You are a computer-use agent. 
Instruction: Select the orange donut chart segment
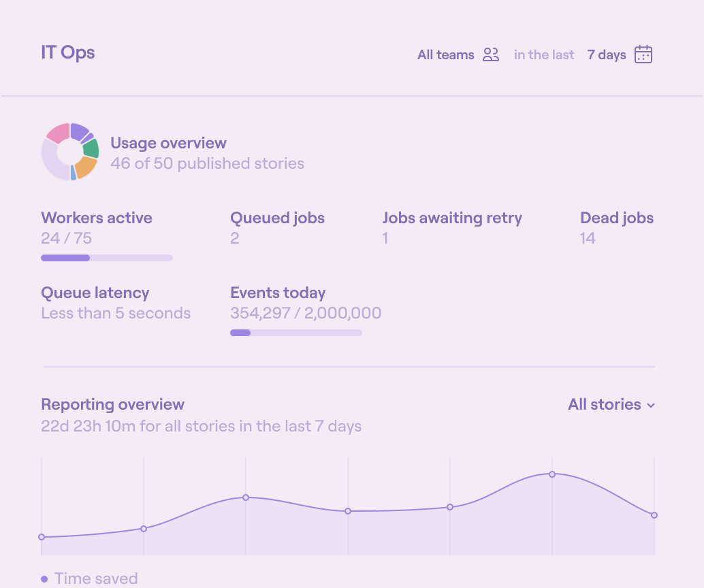[x=85, y=167]
